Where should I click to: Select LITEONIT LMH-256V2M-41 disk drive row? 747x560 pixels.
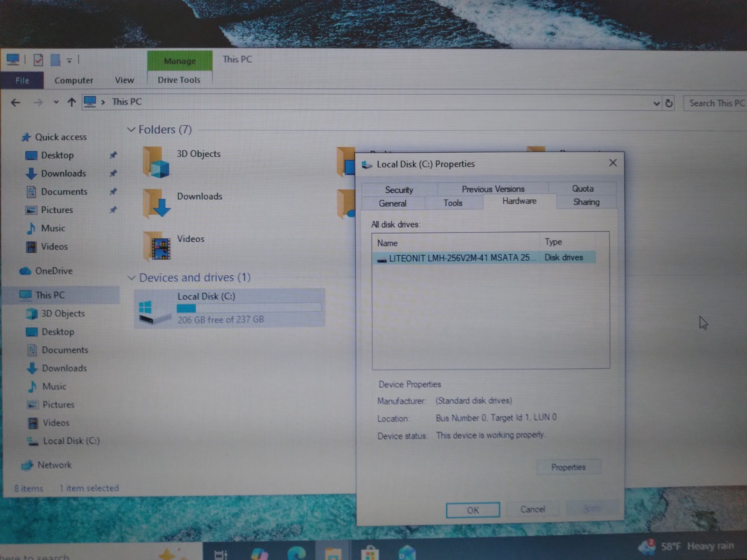[484, 258]
